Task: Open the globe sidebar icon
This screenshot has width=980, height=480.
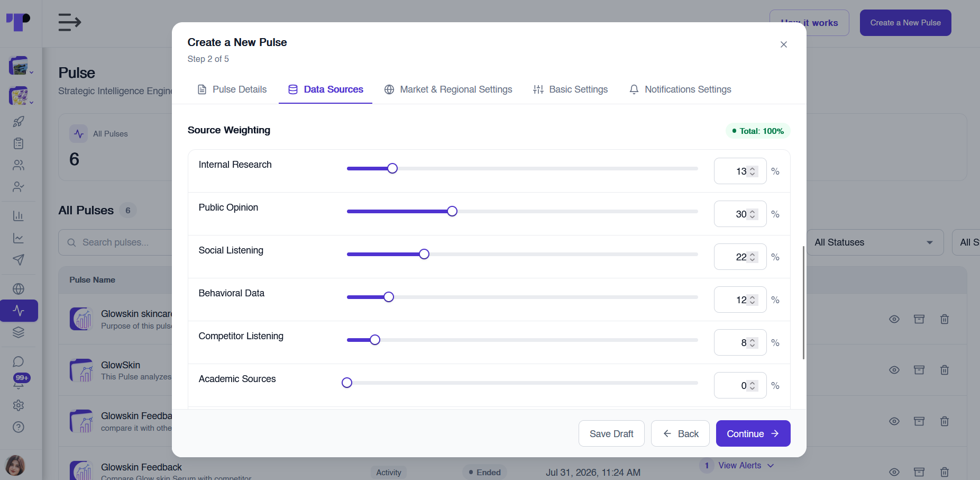Action: click(19, 289)
